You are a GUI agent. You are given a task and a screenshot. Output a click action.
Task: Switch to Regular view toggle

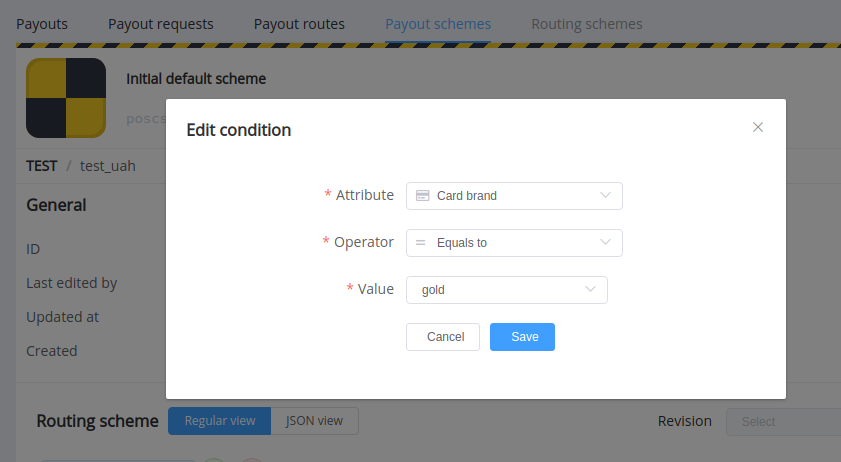pyautogui.click(x=219, y=421)
